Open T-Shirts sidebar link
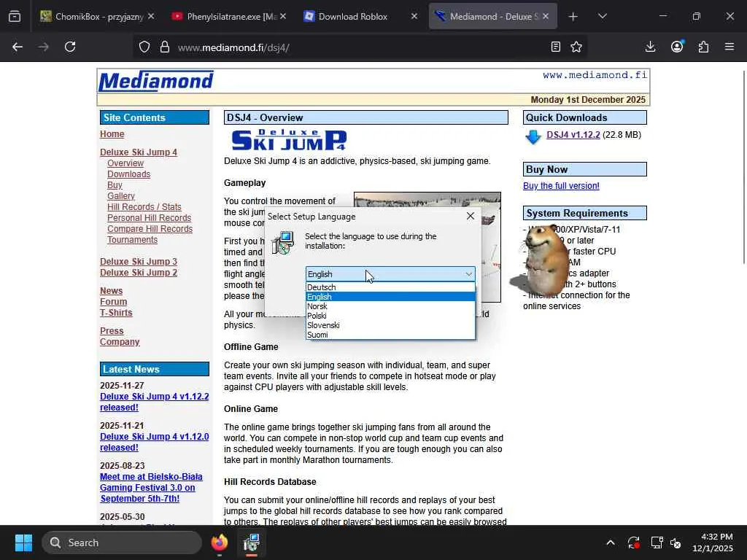This screenshot has width=747, height=560. point(116,313)
